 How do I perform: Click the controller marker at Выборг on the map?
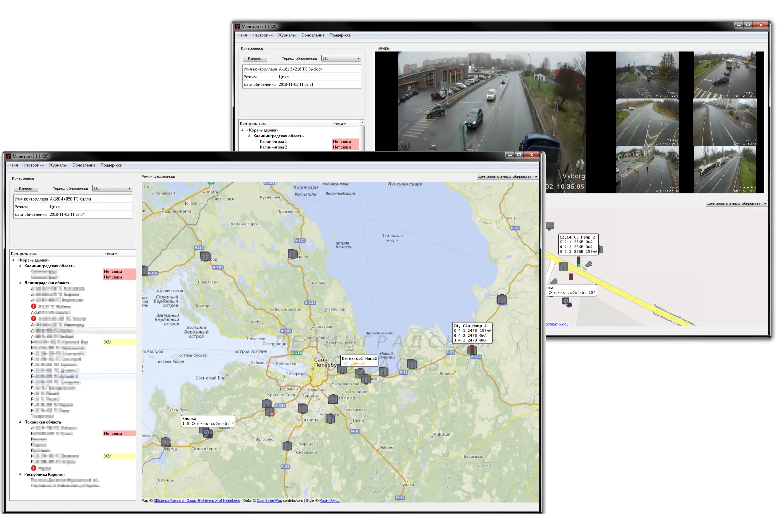(205, 256)
